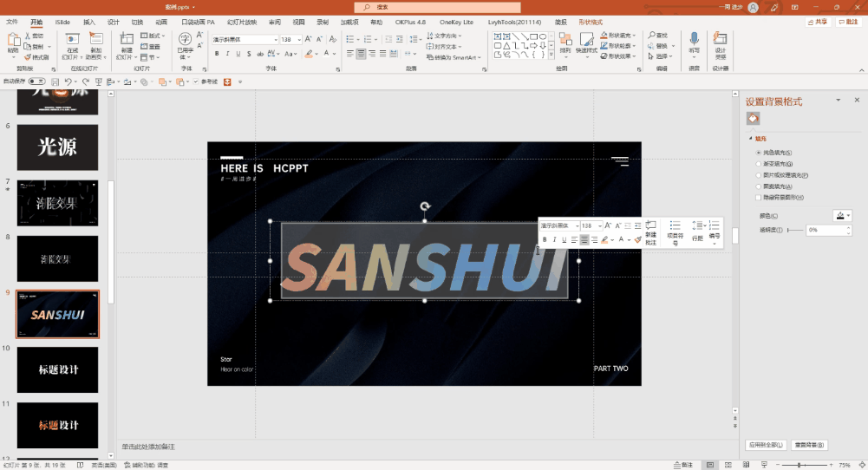Screen dimensions: 868x470
Task: Click Clear All Formatting icon in ribbon
Action: [x=333, y=39]
